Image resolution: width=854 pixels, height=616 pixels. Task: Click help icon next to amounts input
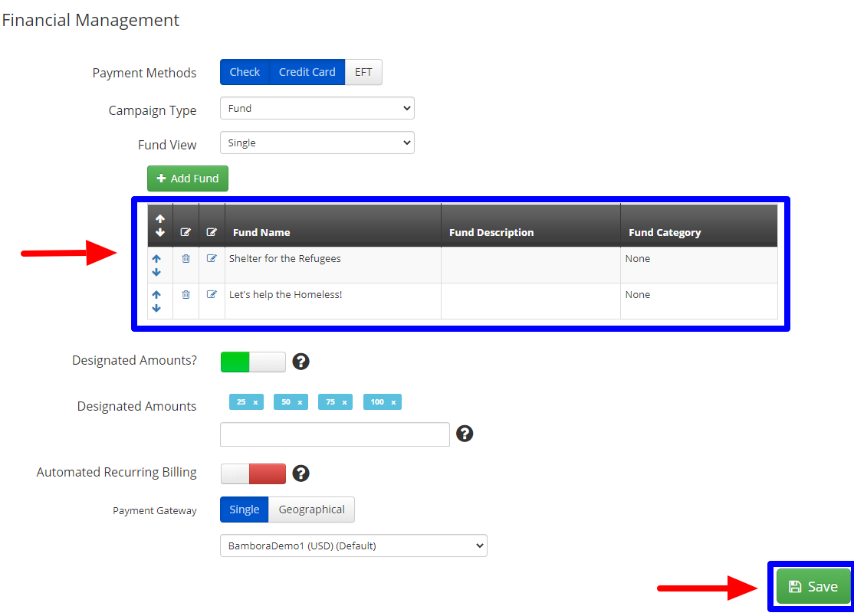point(465,434)
